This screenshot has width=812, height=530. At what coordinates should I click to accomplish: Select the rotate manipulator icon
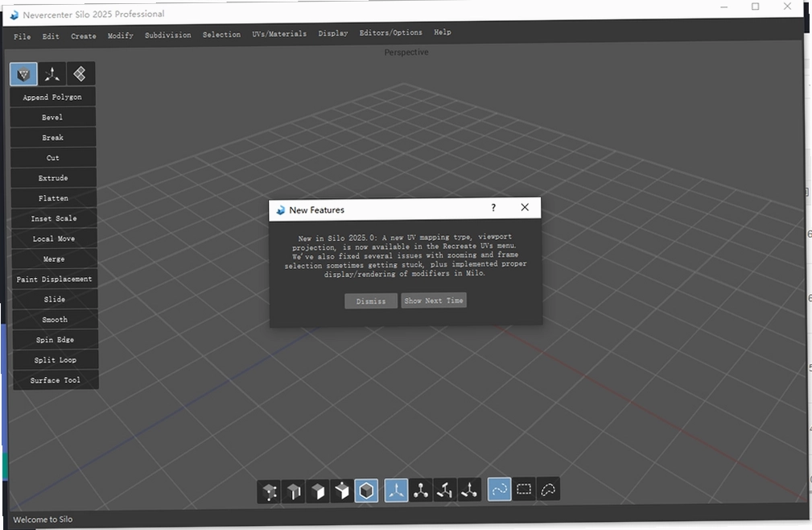tap(421, 490)
